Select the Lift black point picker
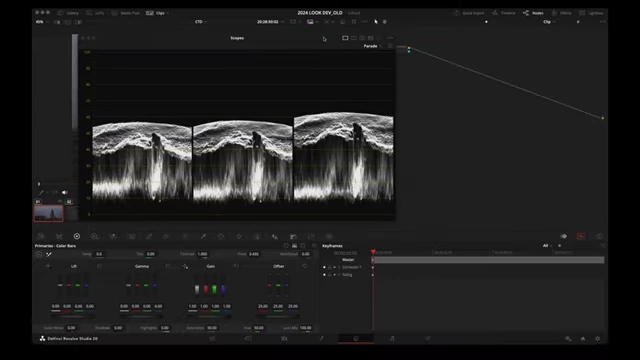Image resolution: width=640 pixels, height=360 pixels. click(x=48, y=266)
